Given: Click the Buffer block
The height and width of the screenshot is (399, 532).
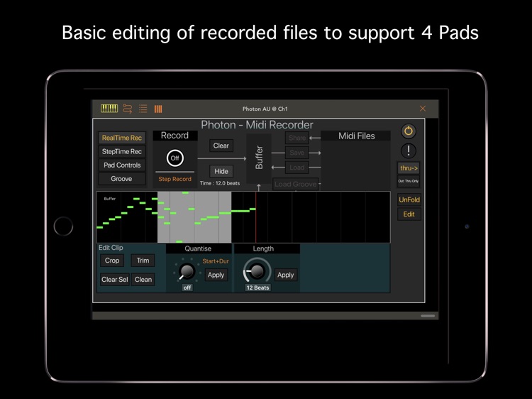Looking at the screenshot, I should coord(258,158).
